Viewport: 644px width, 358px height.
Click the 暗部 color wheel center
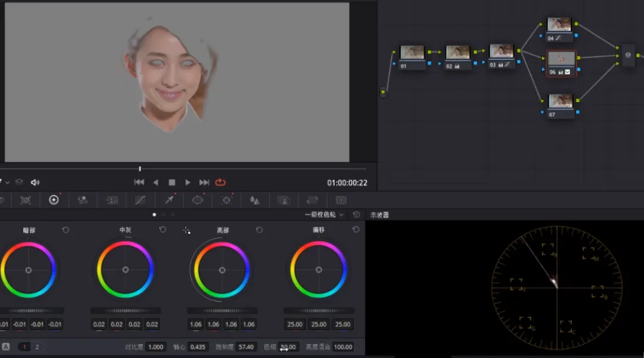pos(29,270)
